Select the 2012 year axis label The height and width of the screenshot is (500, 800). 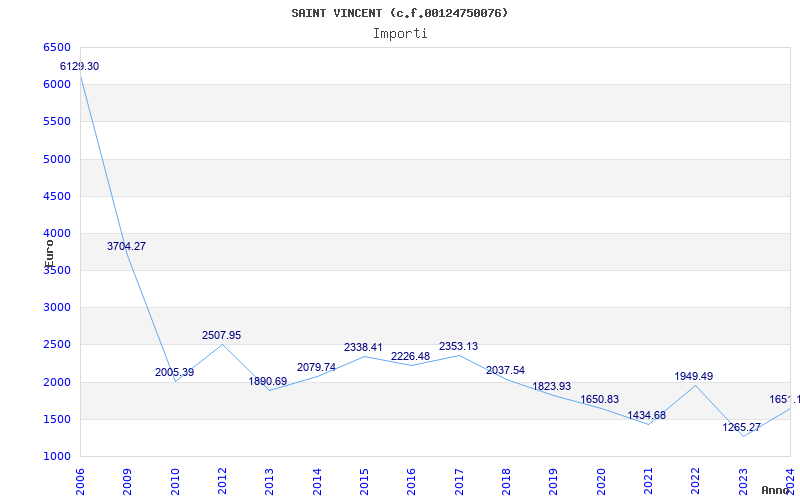pyautogui.click(x=222, y=482)
